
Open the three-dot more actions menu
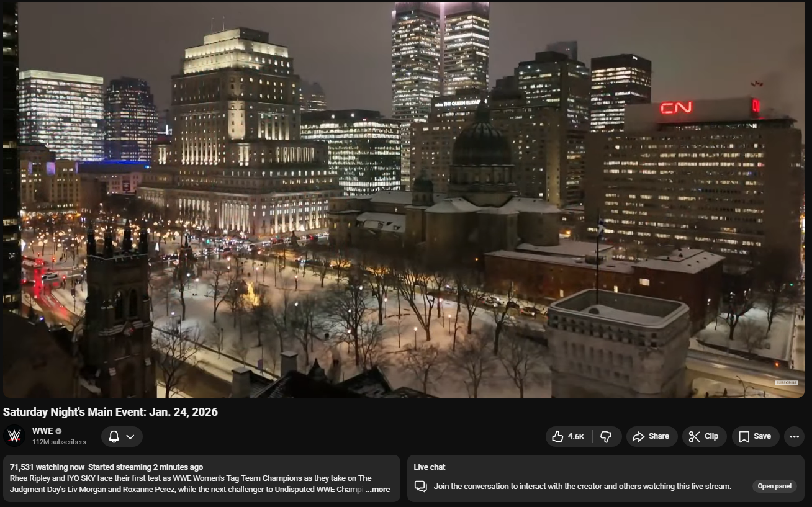(794, 436)
